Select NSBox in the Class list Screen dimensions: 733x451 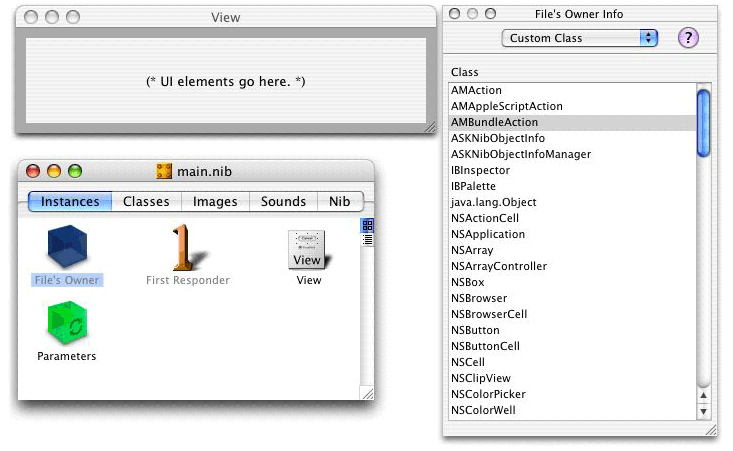(x=572, y=282)
